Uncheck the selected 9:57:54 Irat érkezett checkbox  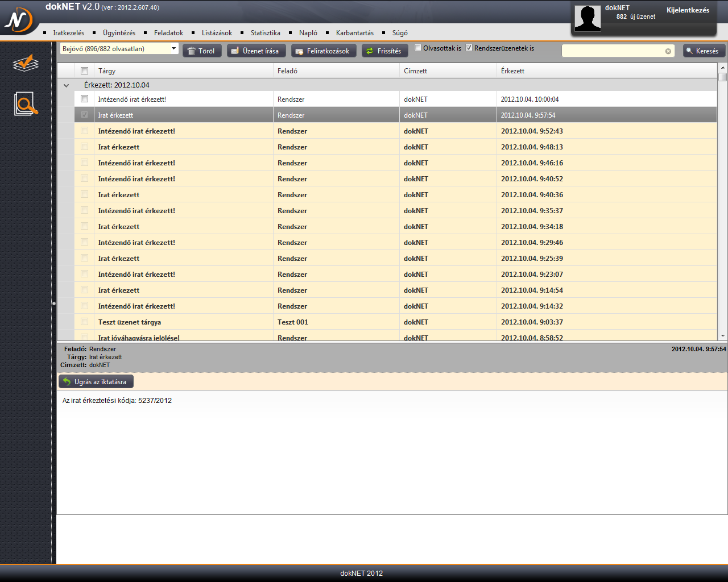pos(85,115)
